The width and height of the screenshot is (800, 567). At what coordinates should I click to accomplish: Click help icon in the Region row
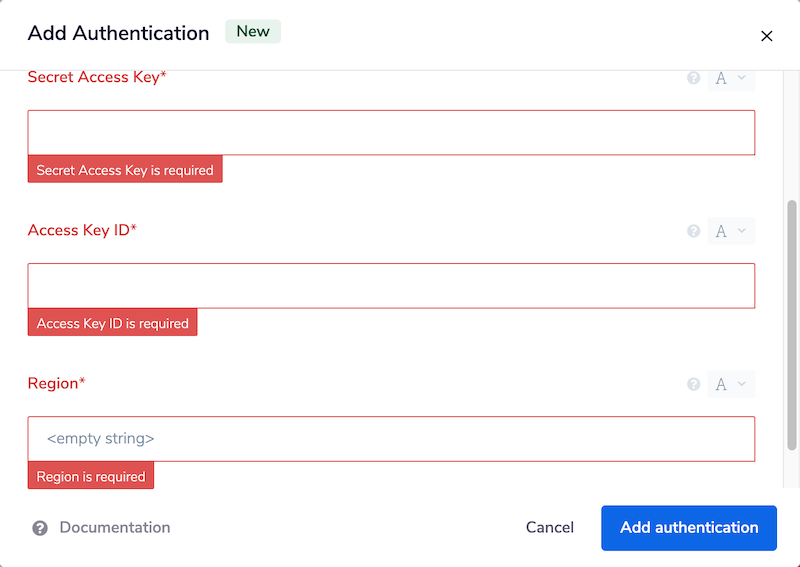coord(694,384)
